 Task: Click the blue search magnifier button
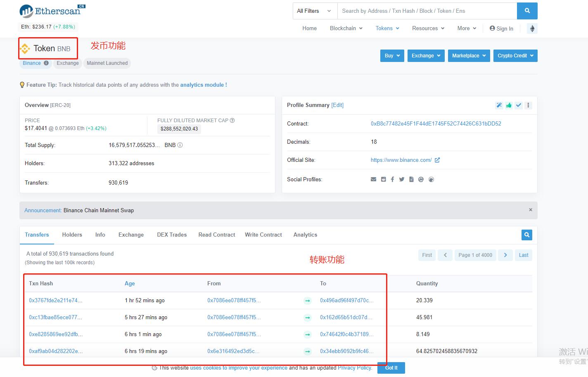(527, 11)
